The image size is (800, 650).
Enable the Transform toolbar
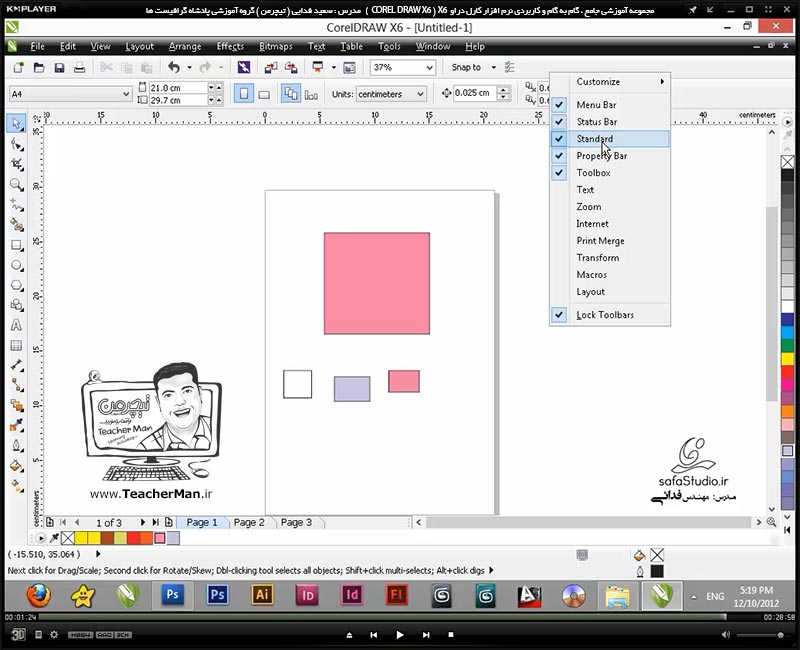(610, 258)
